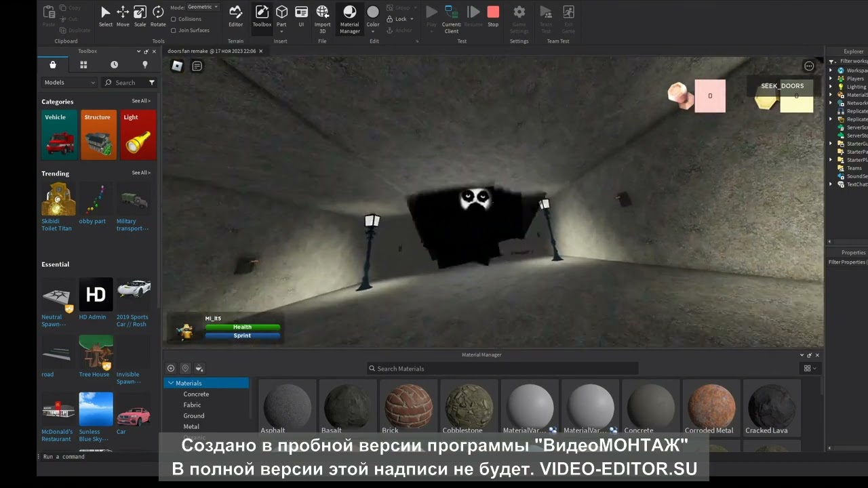Activate the Move tool
Image resolution: width=868 pixels, height=488 pixels.
click(123, 16)
